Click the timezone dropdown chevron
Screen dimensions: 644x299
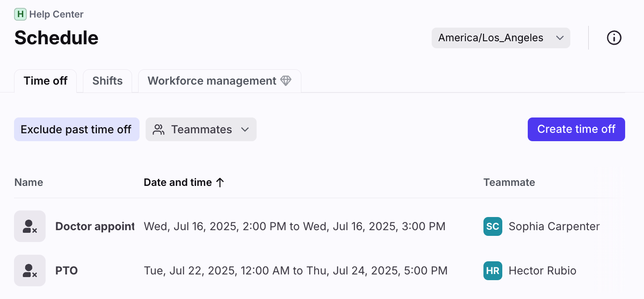tap(560, 38)
